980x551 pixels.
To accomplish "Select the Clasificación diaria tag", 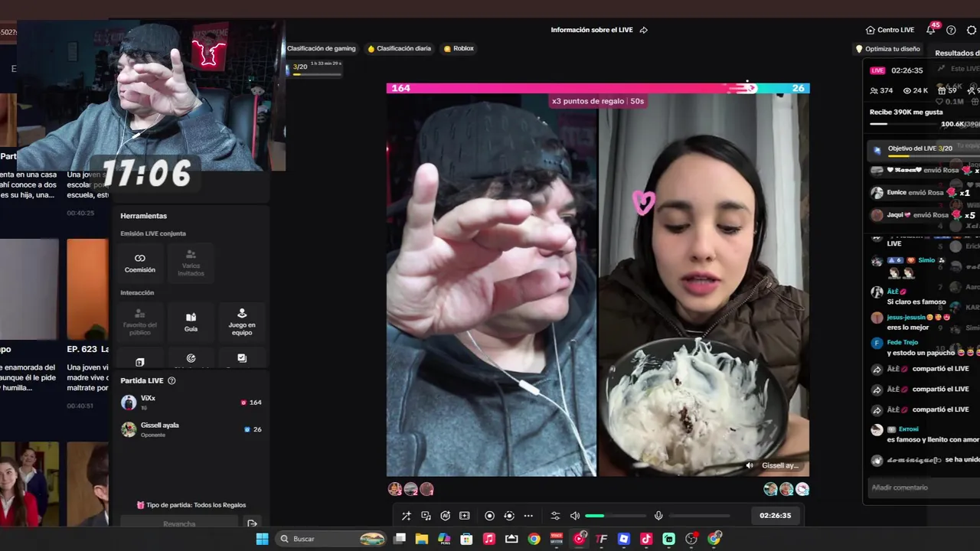I will click(400, 48).
